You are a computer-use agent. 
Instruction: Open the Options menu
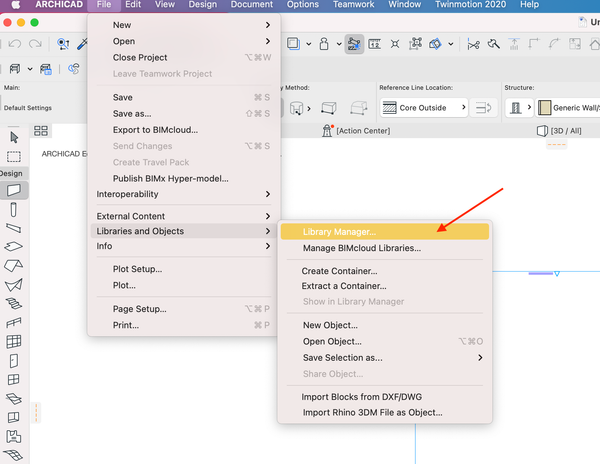pyautogui.click(x=303, y=5)
